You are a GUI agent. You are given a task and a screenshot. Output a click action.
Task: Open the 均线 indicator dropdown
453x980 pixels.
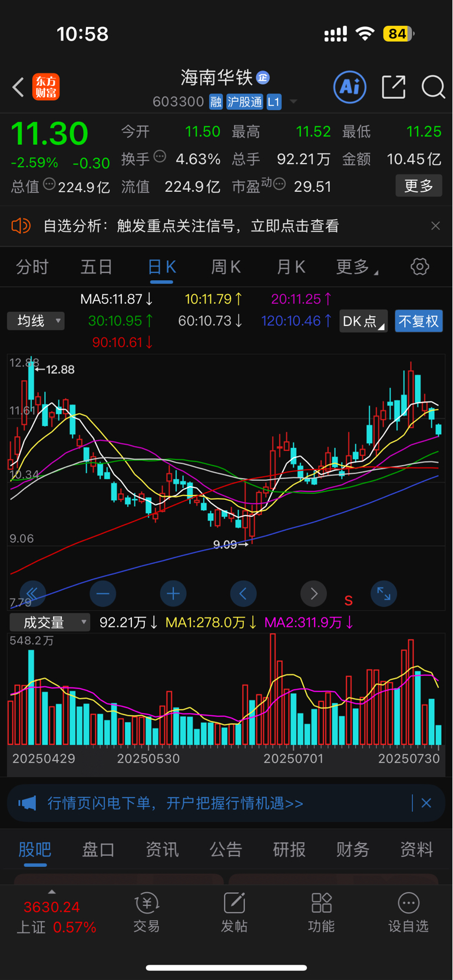click(x=36, y=321)
